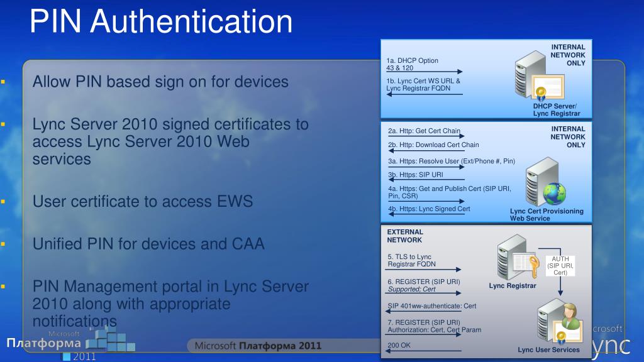The height and width of the screenshot is (362, 644).
Task: Click '6. REGISTER (SIP URI)' step
Action: (x=424, y=285)
